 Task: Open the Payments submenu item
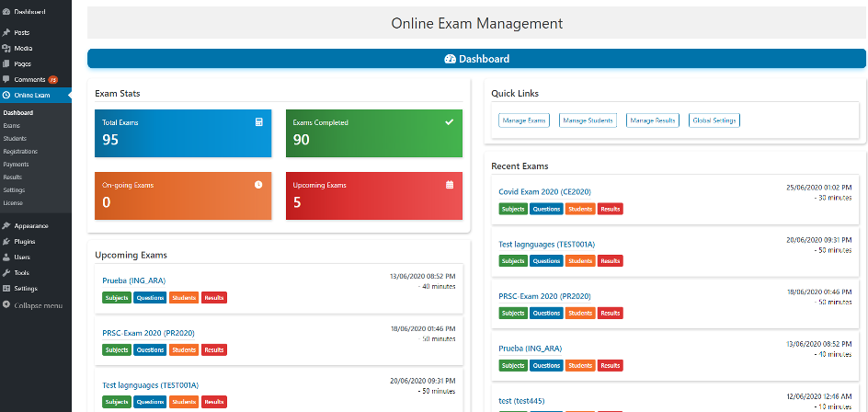(16, 164)
